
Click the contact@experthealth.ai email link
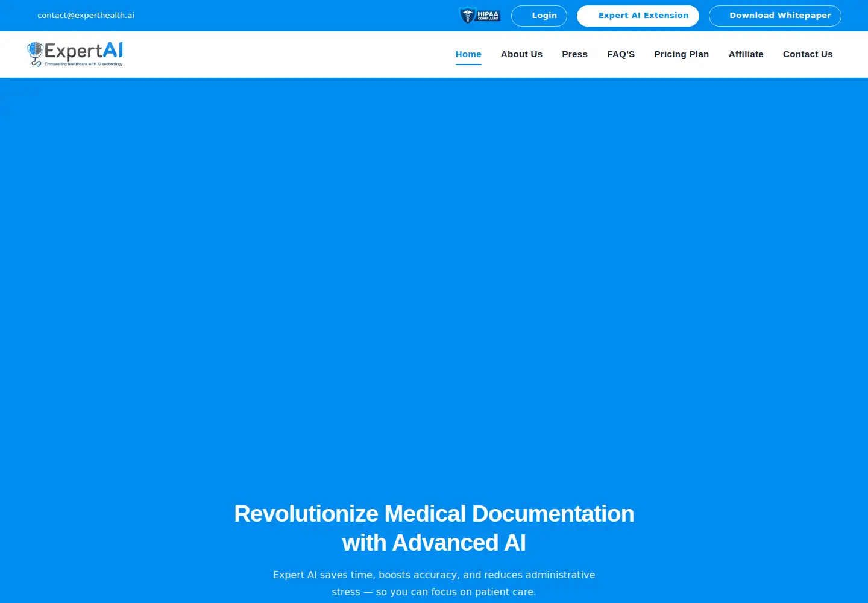(x=86, y=15)
